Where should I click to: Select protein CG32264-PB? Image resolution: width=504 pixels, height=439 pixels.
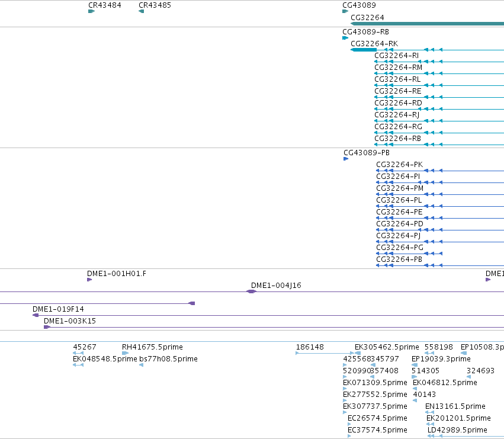[399, 259]
